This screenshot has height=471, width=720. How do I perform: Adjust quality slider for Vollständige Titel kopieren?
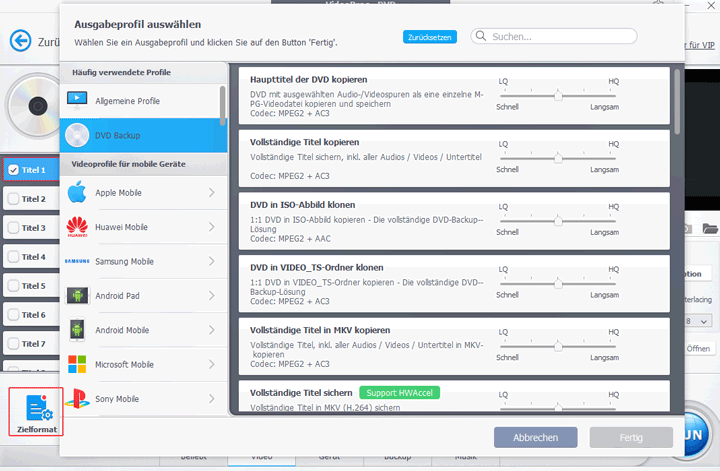(x=558, y=158)
